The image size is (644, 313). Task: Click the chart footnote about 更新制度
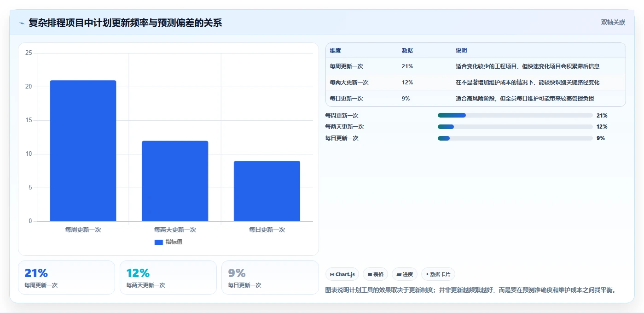470,290
